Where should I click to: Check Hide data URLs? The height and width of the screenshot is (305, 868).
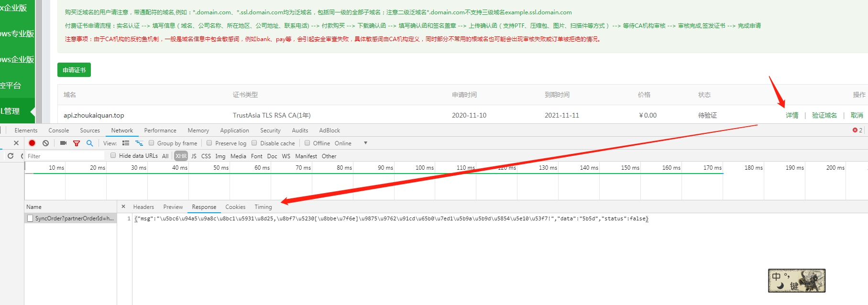[x=113, y=155]
